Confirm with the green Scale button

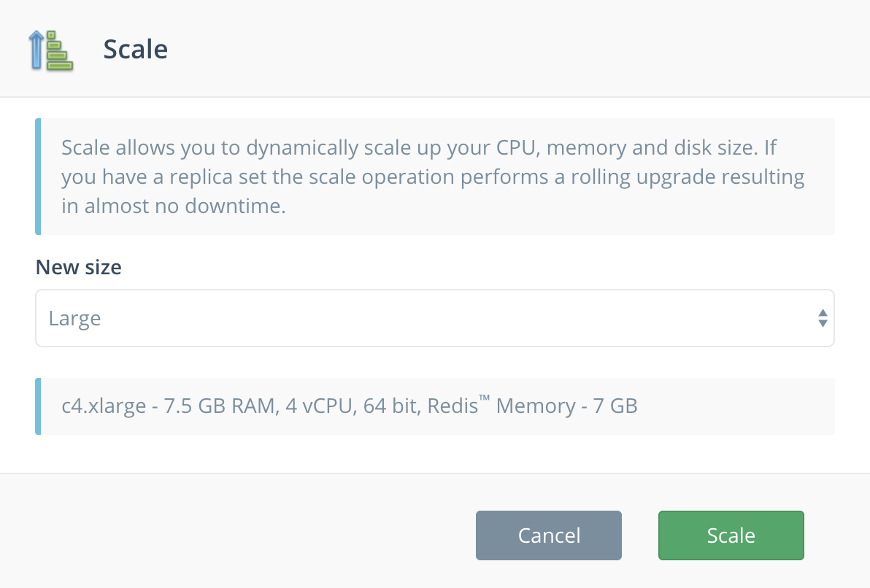pos(731,535)
